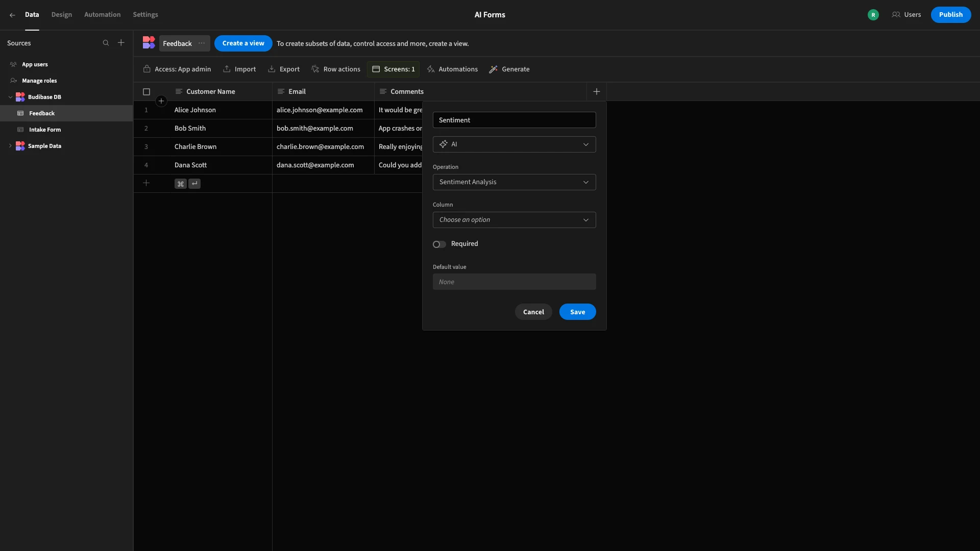Select Feedback table in sidebar

click(x=66, y=113)
